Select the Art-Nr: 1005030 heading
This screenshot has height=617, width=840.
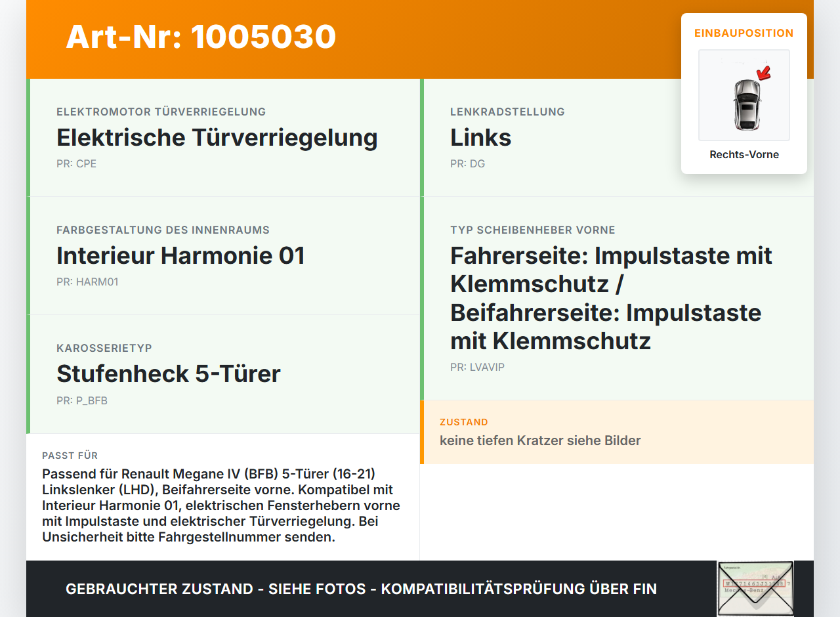click(201, 37)
